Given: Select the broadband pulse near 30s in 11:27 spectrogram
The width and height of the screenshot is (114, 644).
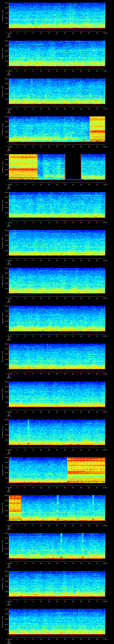Looking at the screenshot, I should point(58,508).
